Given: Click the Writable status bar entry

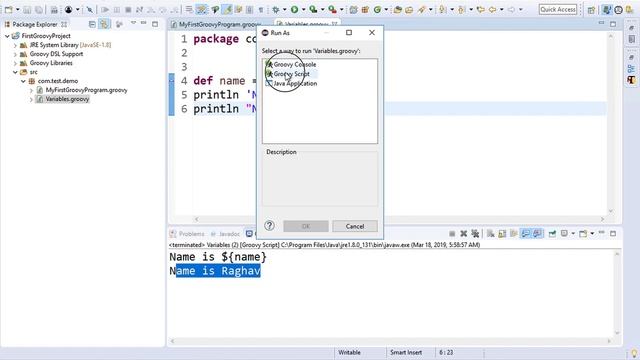Looking at the screenshot, I should [x=349, y=352].
